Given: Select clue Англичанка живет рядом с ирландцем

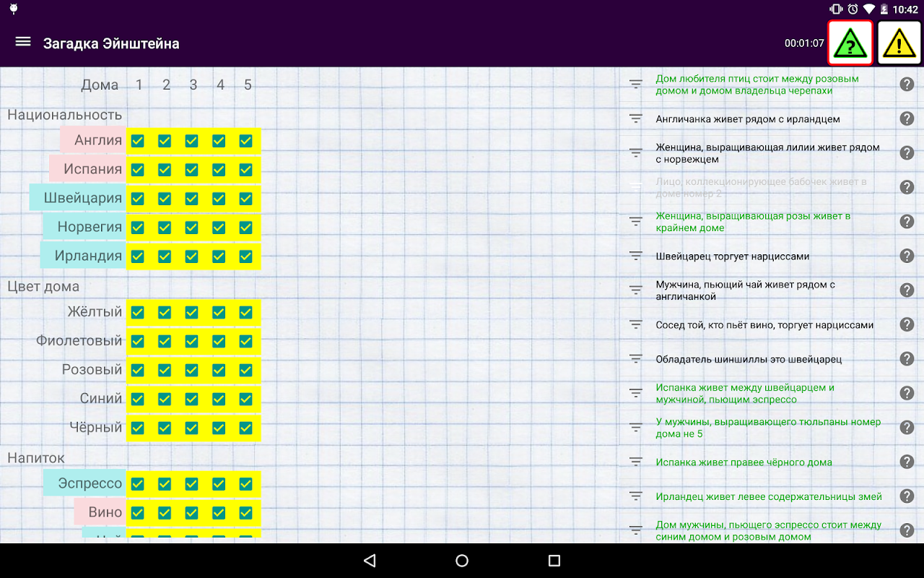Looking at the screenshot, I should click(748, 119).
